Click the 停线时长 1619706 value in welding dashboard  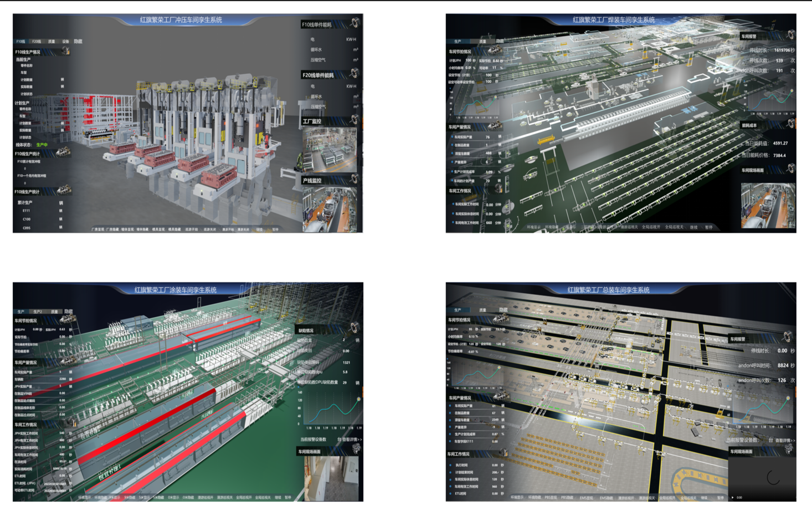pos(782,50)
